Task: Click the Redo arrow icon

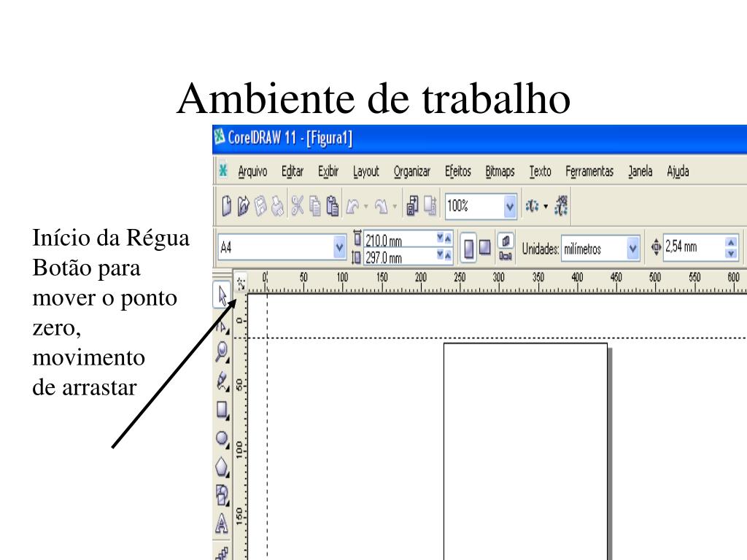Action: click(x=381, y=206)
